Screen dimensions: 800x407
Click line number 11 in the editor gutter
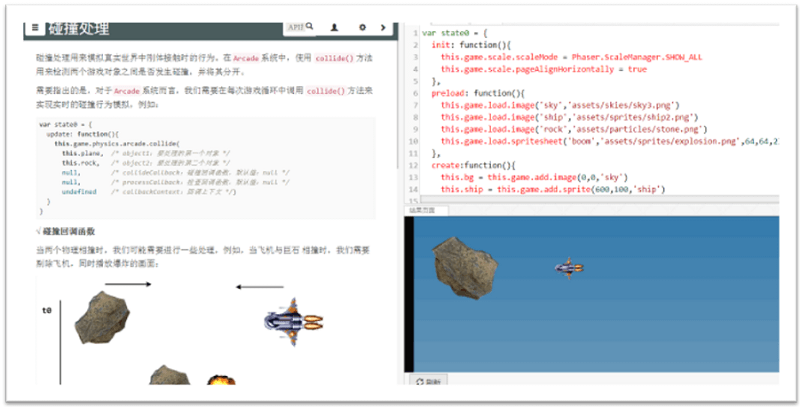pos(413,153)
